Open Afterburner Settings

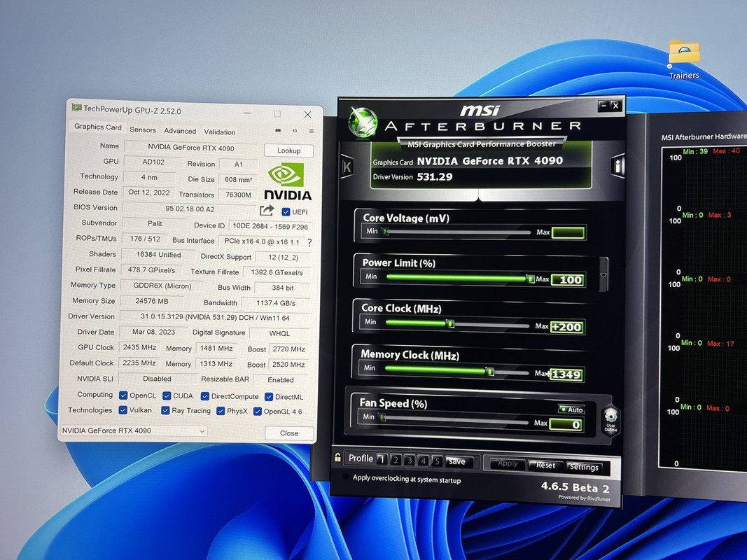coord(584,467)
